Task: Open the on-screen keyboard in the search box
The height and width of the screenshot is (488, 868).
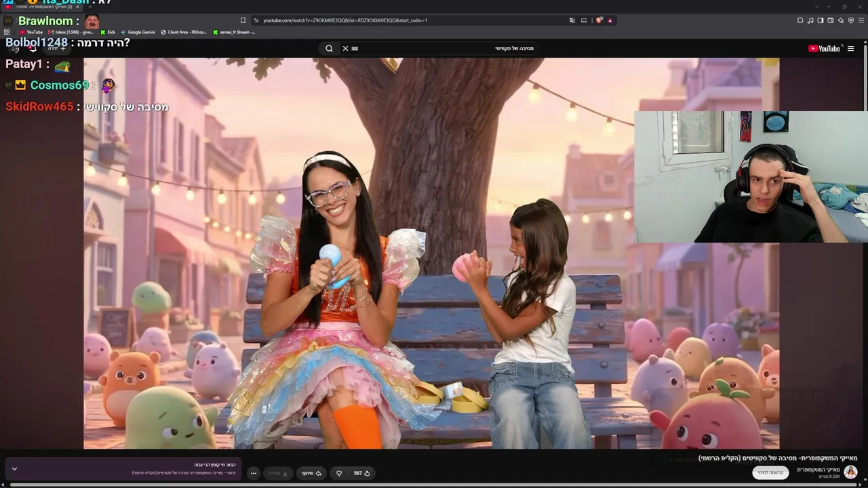Action: point(355,49)
